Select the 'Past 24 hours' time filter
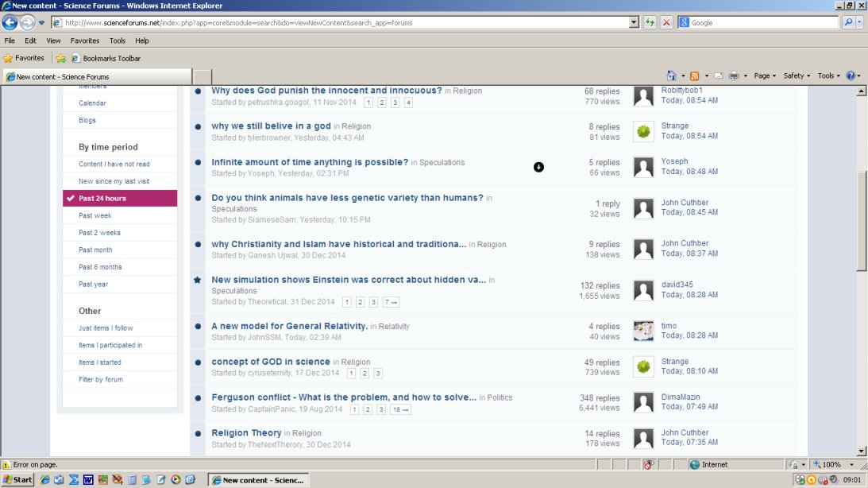Image resolution: width=868 pixels, height=488 pixels. click(x=102, y=198)
